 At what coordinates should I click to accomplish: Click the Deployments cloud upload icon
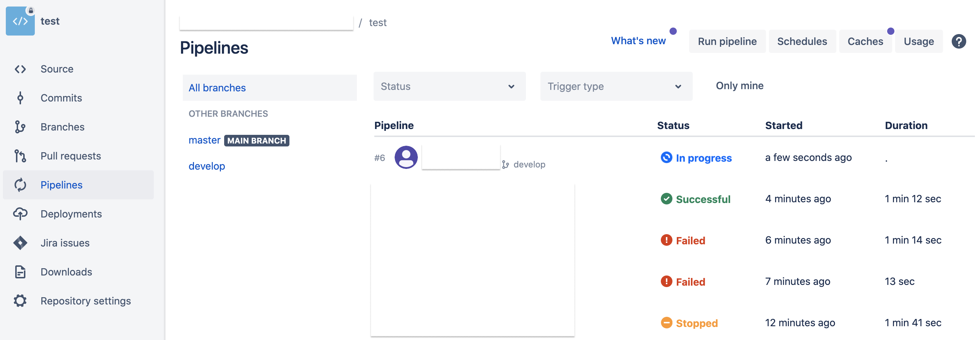pos(20,214)
